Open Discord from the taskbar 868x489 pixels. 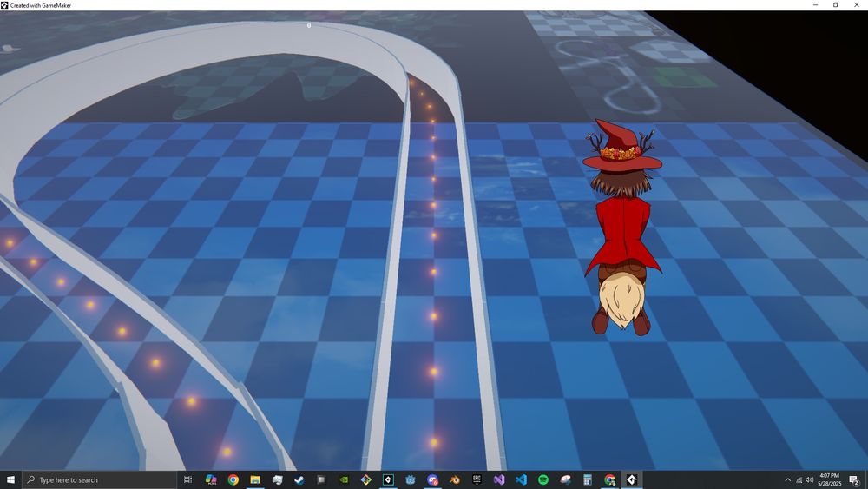click(x=432, y=479)
